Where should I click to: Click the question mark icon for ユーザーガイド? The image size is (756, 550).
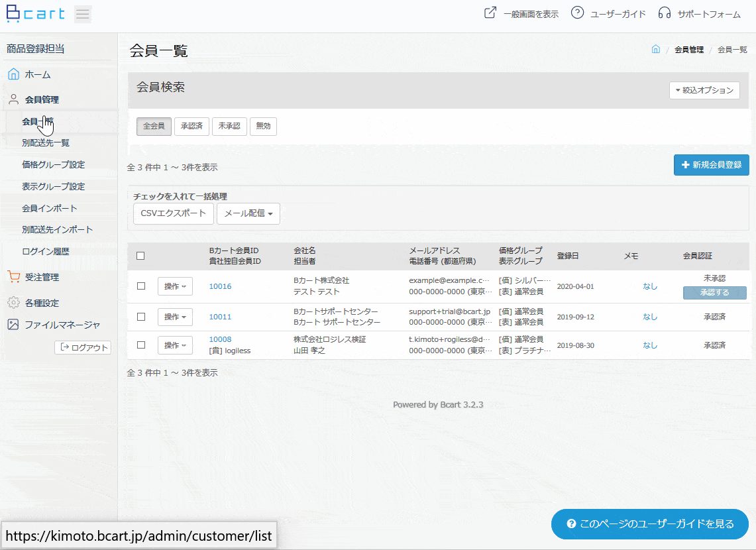click(x=577, y=13)
